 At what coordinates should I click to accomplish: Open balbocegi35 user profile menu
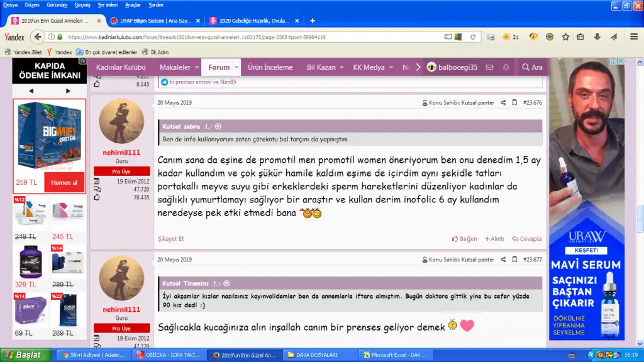coord(452,67)
